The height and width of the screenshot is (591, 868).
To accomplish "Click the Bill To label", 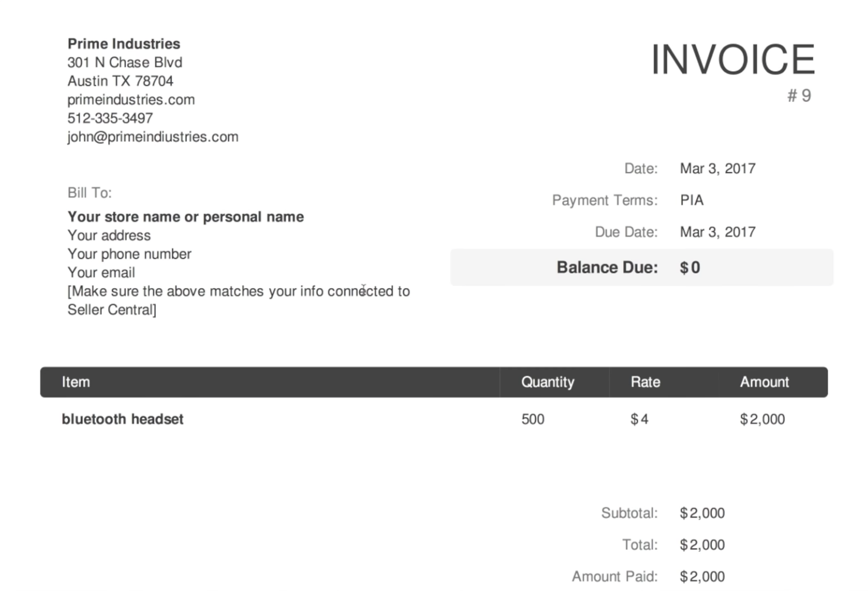I will (x=89, y=193).
